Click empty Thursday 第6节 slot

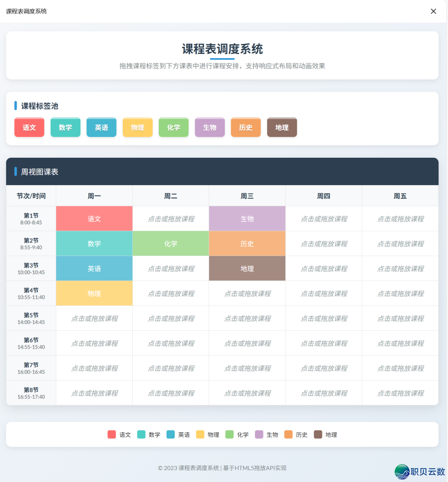(x=324, y=343)
